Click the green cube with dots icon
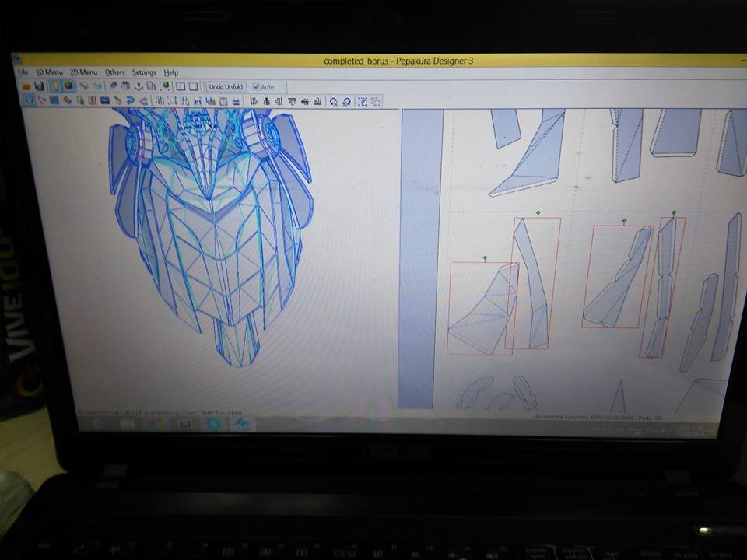This screenshot has width=747, height=560. coord(165,86)
